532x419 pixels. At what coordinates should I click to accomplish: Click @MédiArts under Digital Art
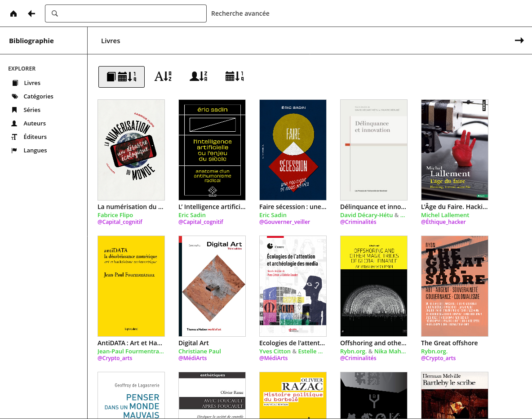(x=192, y=358)
